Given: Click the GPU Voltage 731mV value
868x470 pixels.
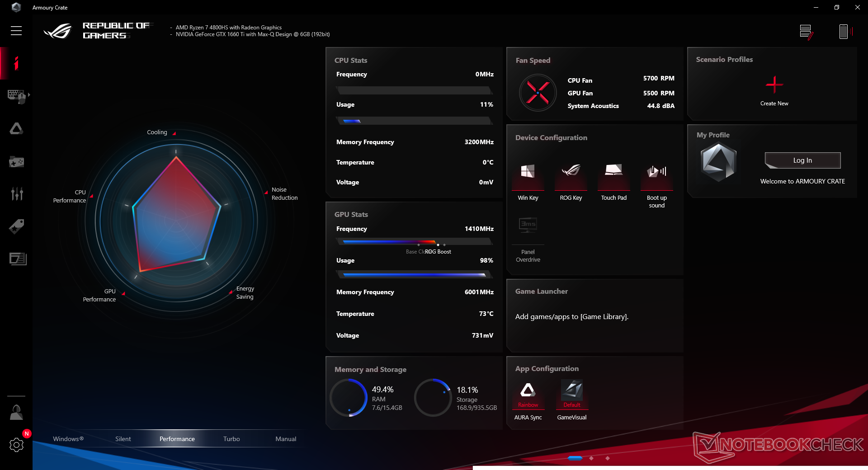Looking at the screenshot, I should (482, 335).
